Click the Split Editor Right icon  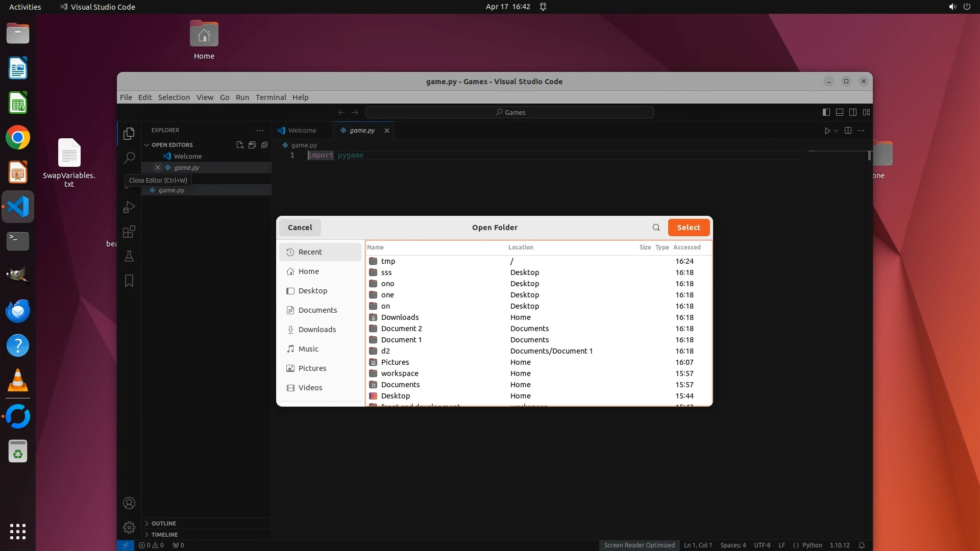848,131
